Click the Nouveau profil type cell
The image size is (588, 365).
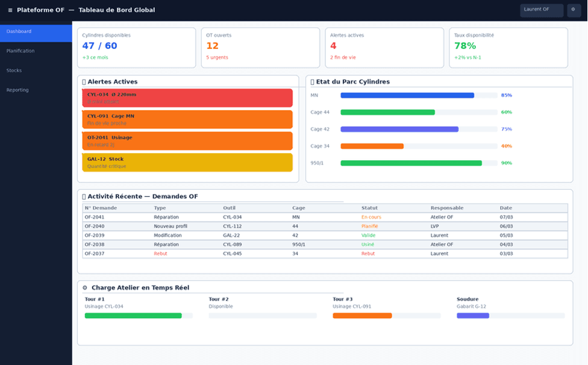(170, 226)
